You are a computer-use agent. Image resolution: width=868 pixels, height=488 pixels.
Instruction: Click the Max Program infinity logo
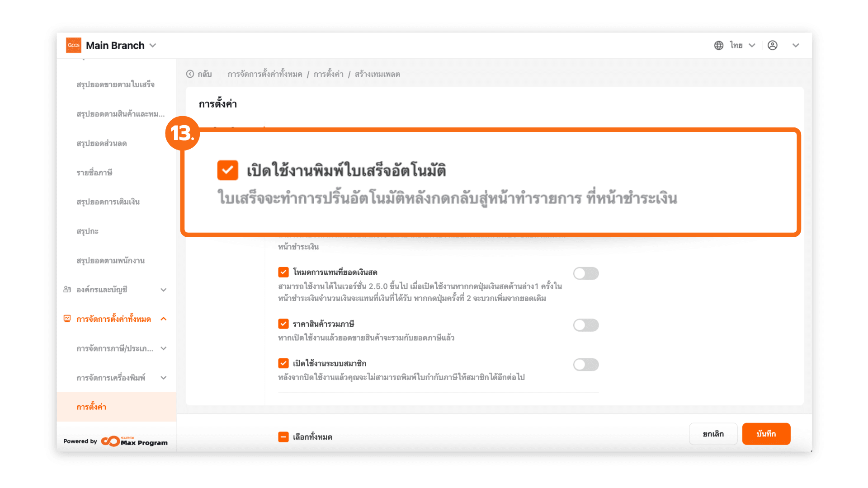click(x=110, y=441)
